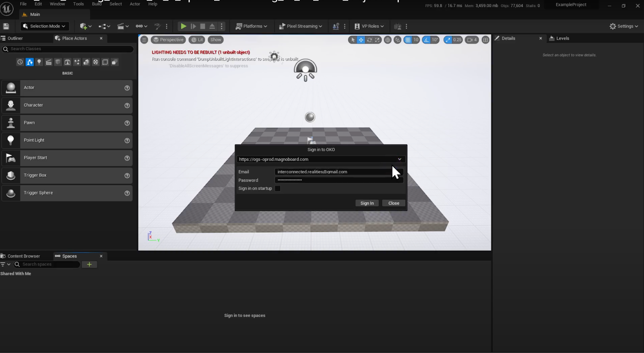Click the Play button in the toolbar
This screenshot has width=644, height=353.
183,26
